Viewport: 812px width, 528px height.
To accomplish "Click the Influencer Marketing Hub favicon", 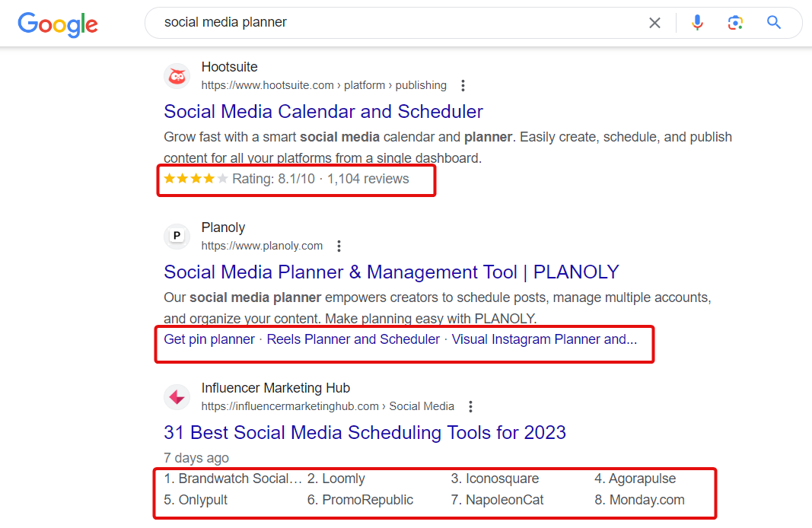I will pos(177,397).
